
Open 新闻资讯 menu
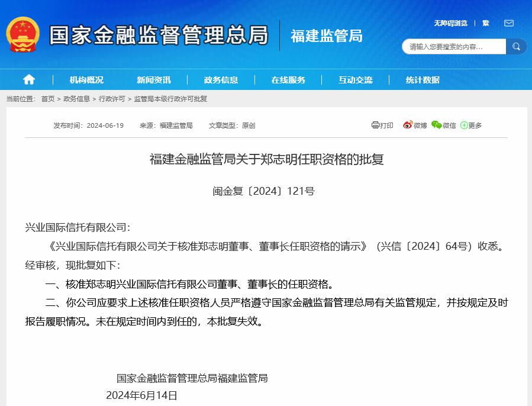(x=154, y=80)
